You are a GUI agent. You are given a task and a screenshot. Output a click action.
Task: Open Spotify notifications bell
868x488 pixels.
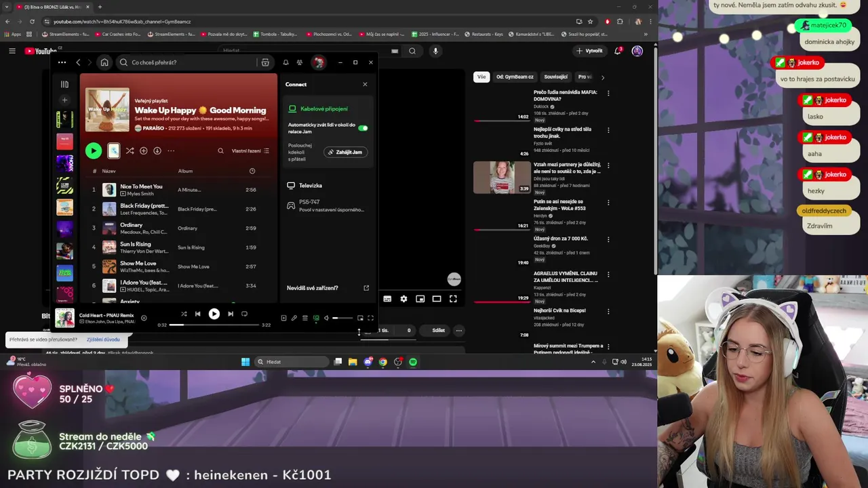[285, 62]
